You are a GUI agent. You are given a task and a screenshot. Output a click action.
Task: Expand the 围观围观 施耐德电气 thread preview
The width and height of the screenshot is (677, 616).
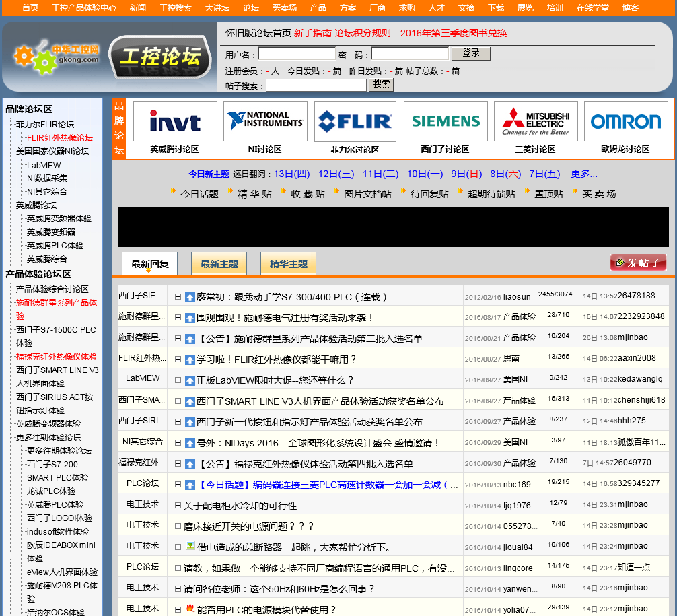click(178, 318)
